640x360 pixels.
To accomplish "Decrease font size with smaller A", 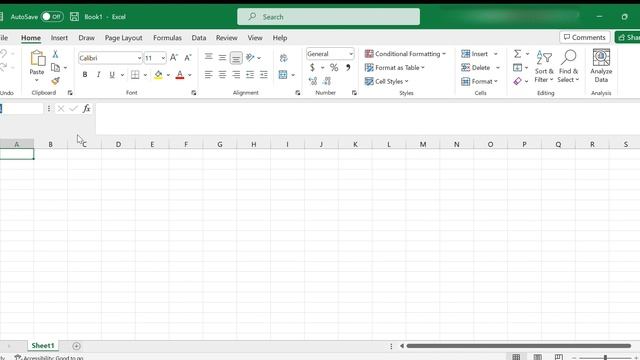I will click(188, 58).
